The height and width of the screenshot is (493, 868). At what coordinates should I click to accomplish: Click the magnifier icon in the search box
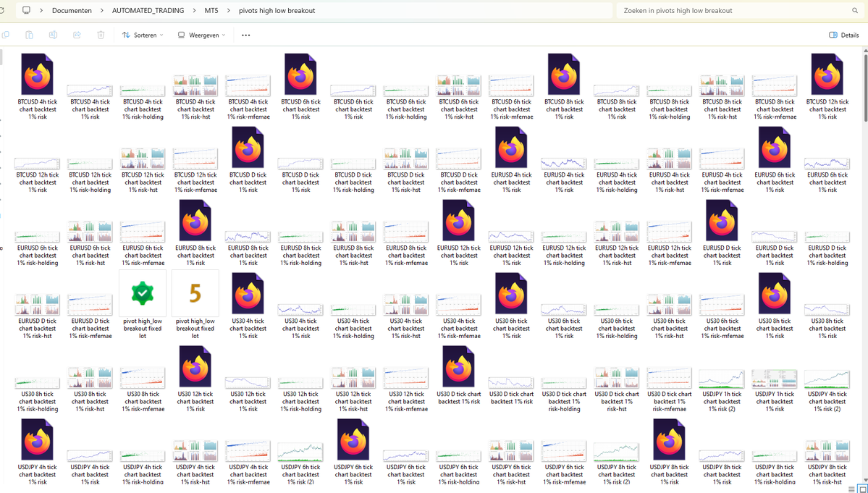click(x=855, y=11)
